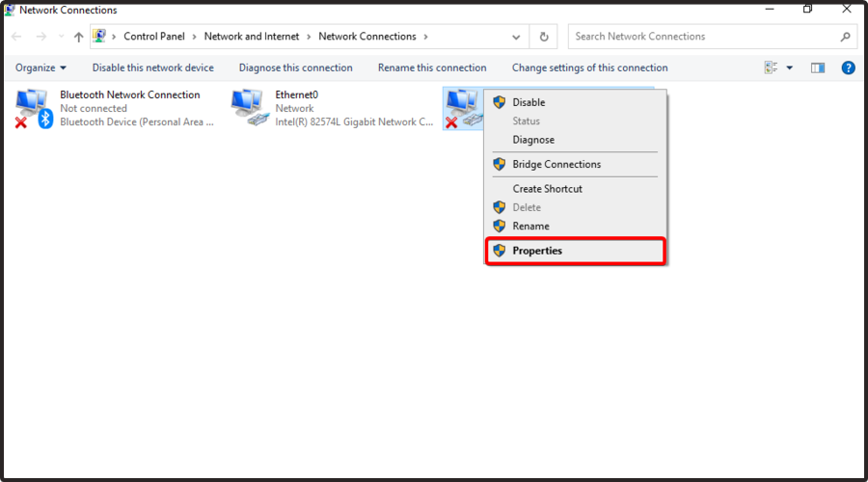Toggle the preview pane icon
The height and width of the screenshot is (482, 868).
pyautogui.click(x=818, y=67)
